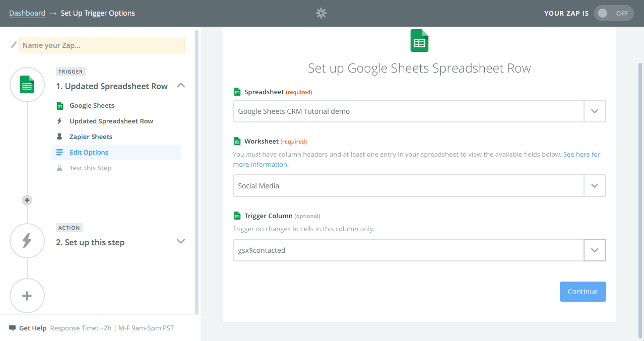Open Zapier Sheets account item

point(91,137)
